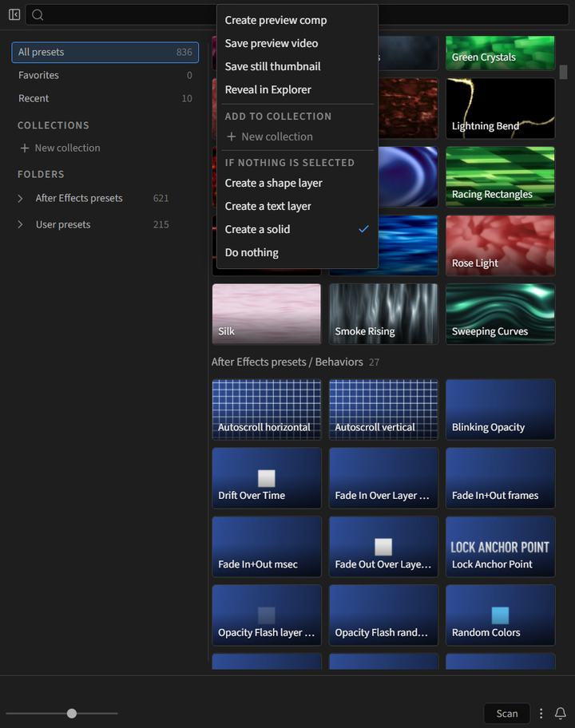Choose Save still thumbnail
Viewport: 575px width, 728px height.
click(x=297, y=66)
